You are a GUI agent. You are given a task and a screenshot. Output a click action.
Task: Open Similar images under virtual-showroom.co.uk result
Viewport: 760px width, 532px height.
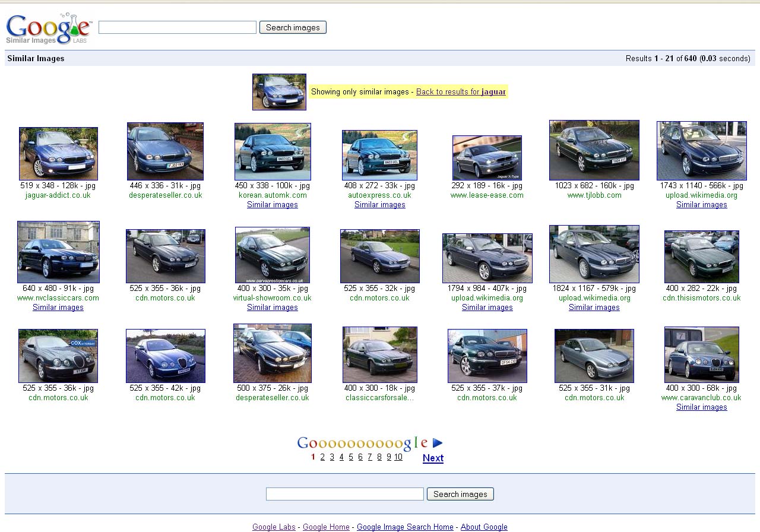point(273,308)
